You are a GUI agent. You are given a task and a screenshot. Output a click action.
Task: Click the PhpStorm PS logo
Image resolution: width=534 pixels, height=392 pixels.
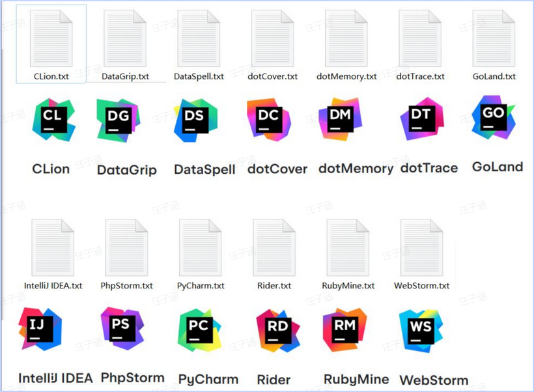(122, 328)
